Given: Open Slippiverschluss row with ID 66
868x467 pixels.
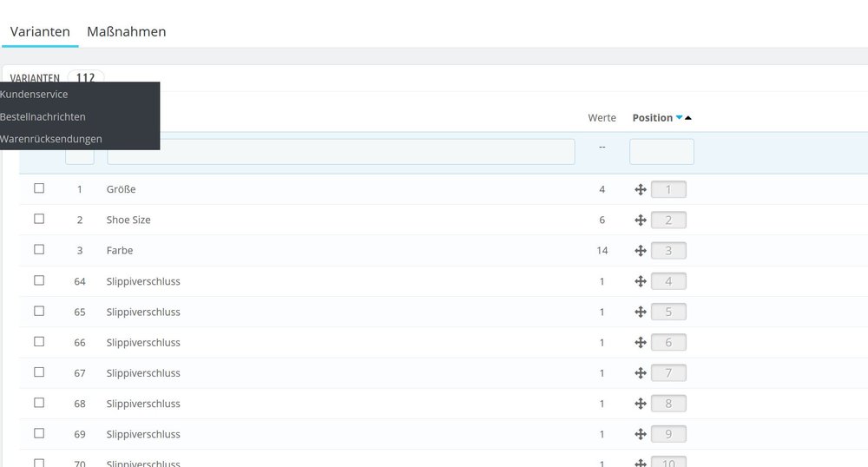Looking at the screenshot, I should tap(143, 343).
